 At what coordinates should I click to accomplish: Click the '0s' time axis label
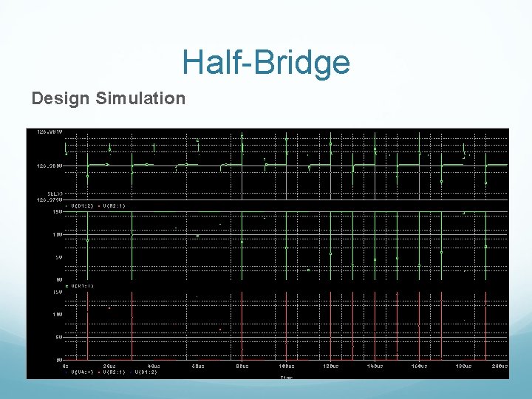click(x=65, y=366)
